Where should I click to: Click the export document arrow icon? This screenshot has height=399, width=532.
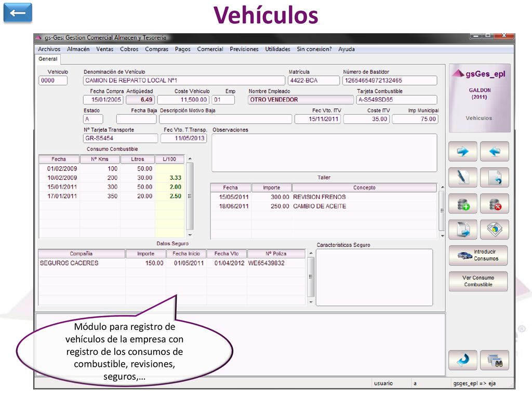click(463, 229)
